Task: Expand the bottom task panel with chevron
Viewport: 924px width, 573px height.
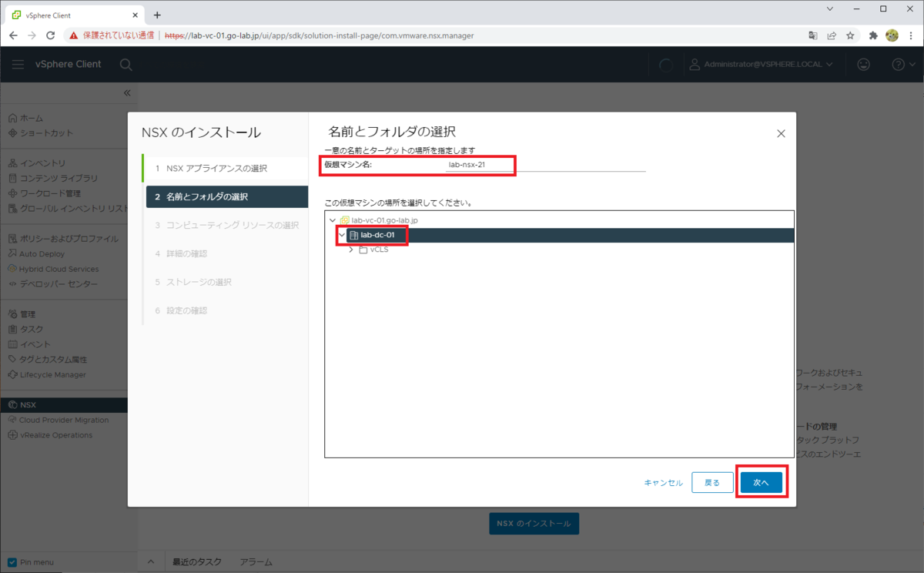Action: (151, 562)
